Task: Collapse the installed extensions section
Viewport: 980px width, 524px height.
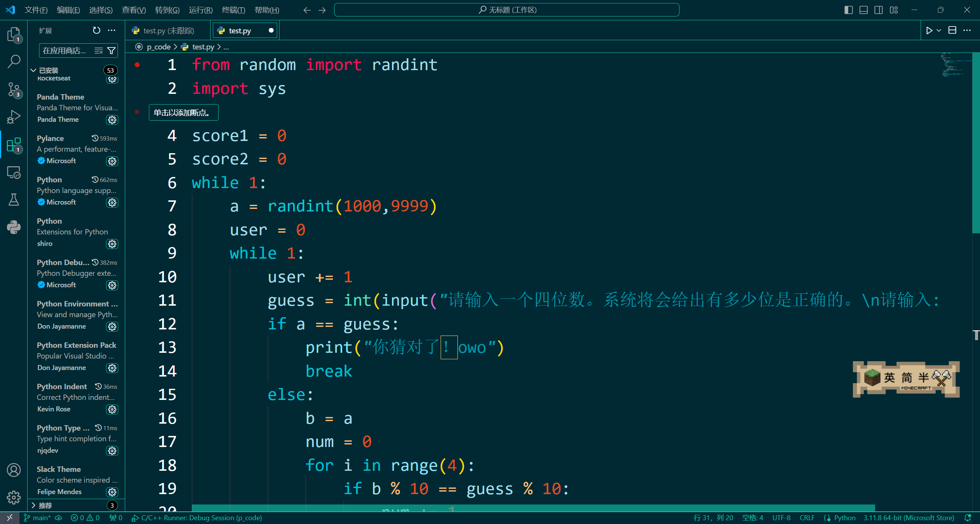Action: coord(34,70)
